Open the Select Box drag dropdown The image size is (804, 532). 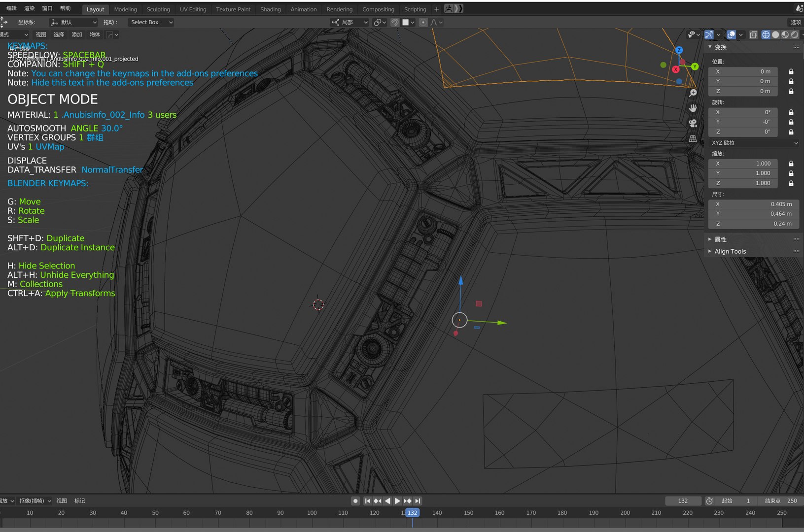click(151, 22)
